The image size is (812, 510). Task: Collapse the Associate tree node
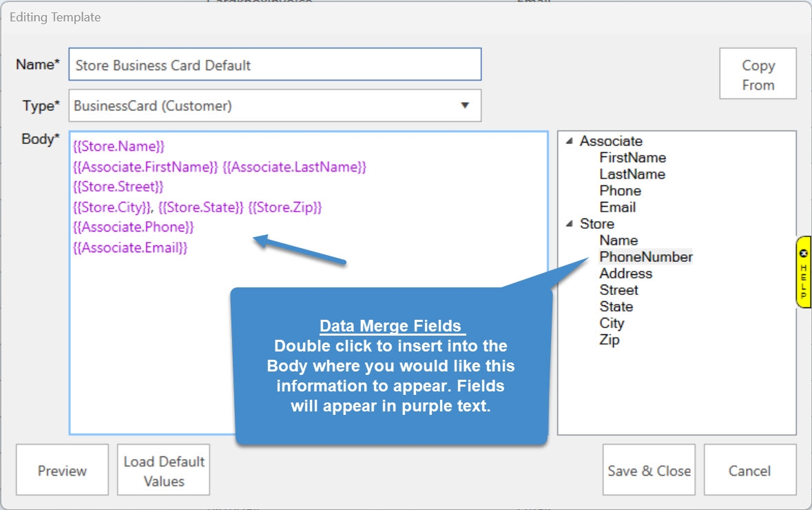570,141
